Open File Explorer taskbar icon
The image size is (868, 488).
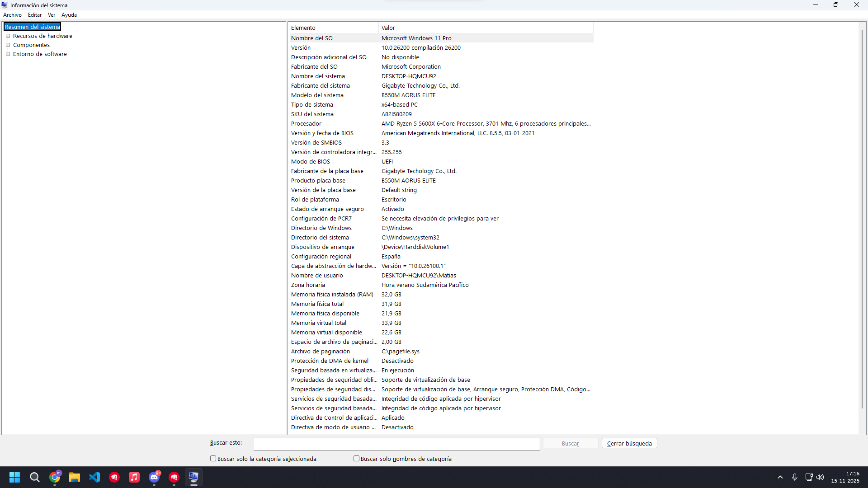coord(75,477)
